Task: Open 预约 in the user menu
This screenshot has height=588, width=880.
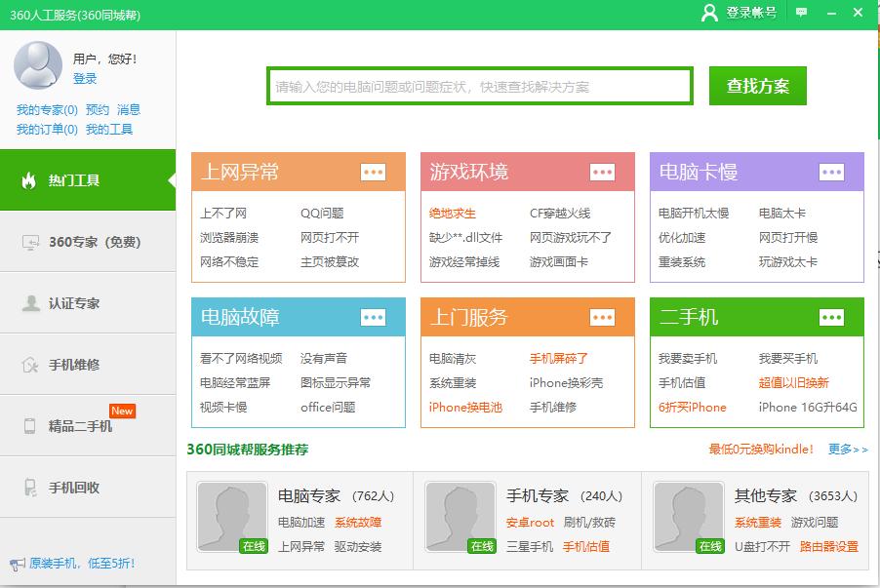Action: 93,110
